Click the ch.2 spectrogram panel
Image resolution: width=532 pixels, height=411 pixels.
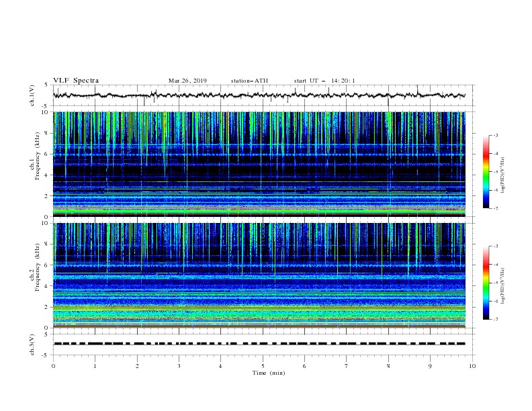coord(259,275)
